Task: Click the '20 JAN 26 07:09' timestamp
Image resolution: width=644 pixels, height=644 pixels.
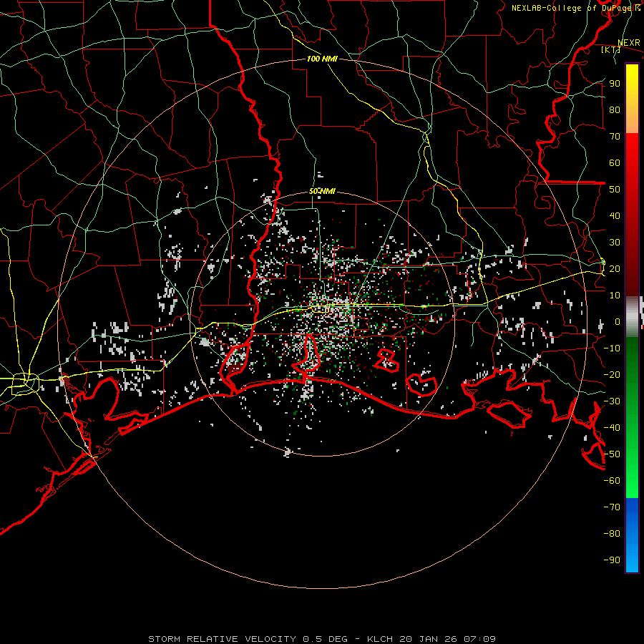Action: [447, 639]
